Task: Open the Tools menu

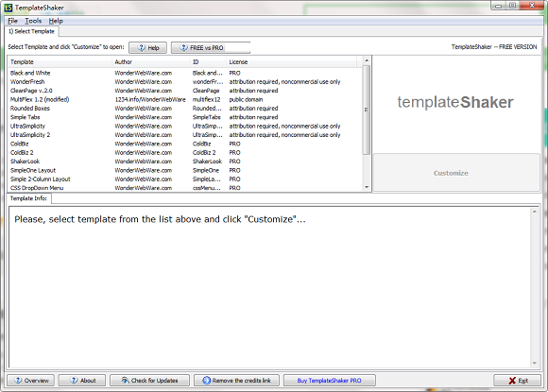Action: 33,21
